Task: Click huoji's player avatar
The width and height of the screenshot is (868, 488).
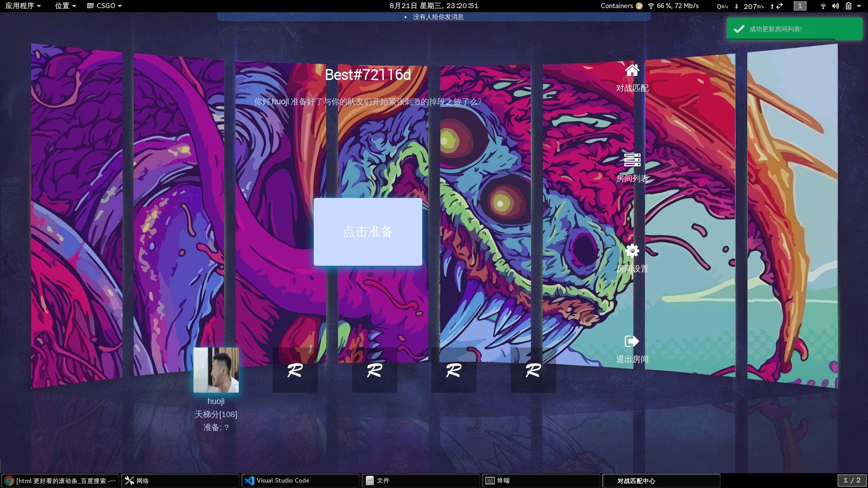Action: pyautogui.click(x=216, y=370)
